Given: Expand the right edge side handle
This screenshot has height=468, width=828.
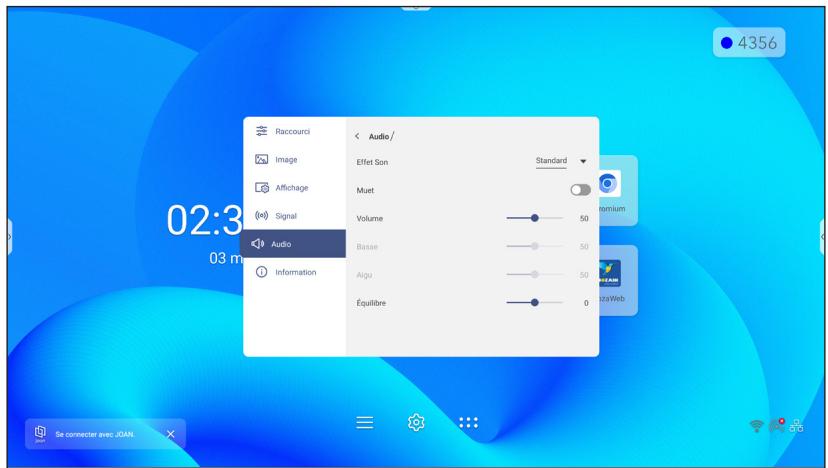Looking at the screenshot, I should pos(823,237).
